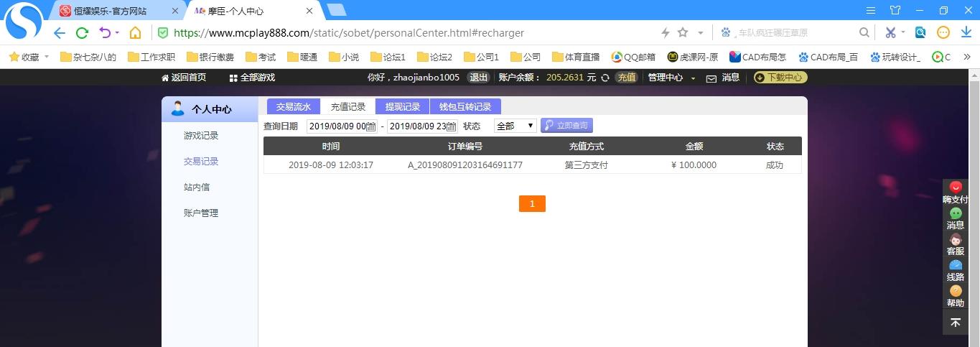Open the 论坛1 bookmark folder

[388, 57]
